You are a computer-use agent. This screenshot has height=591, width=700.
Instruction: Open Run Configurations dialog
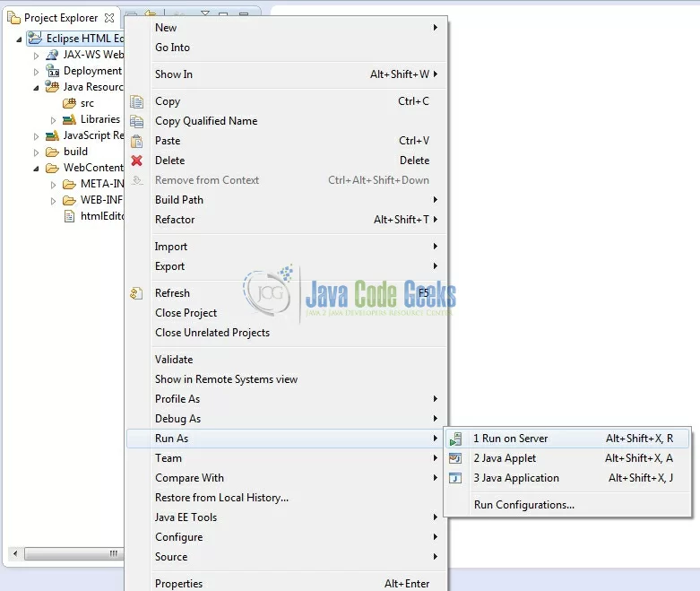coord(568,505)
